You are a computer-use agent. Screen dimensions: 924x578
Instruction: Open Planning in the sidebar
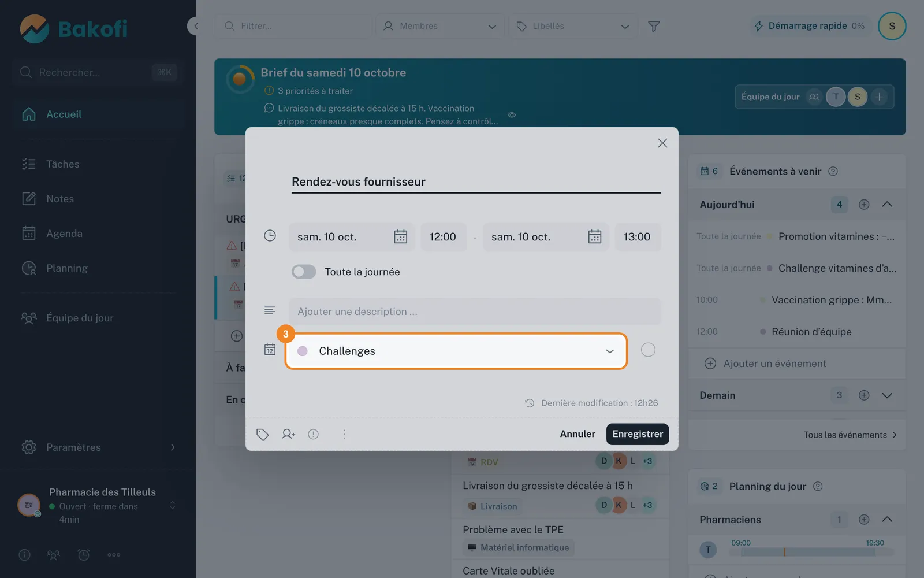98,268
